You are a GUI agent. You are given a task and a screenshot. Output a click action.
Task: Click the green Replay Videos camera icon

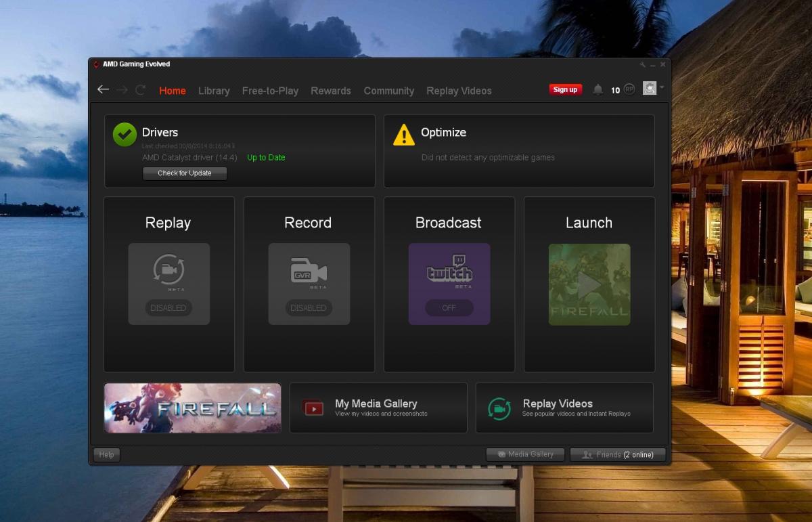tap(499, 408)
